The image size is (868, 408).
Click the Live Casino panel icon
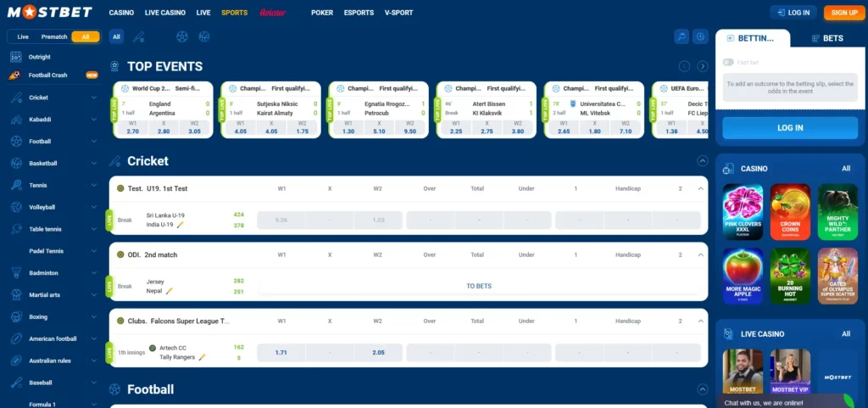pyautogui.click(x=729, y=334)
